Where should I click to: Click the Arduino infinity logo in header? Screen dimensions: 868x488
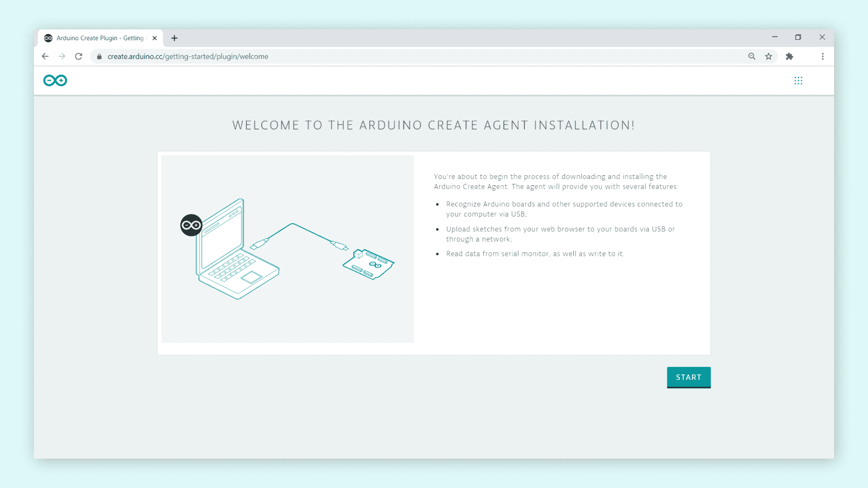(55, 80)
